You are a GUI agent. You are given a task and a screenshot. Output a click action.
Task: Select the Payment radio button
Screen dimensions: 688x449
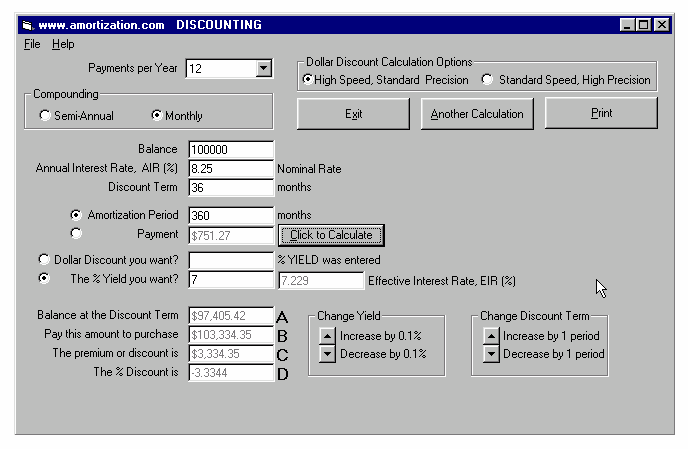point(76,235)
